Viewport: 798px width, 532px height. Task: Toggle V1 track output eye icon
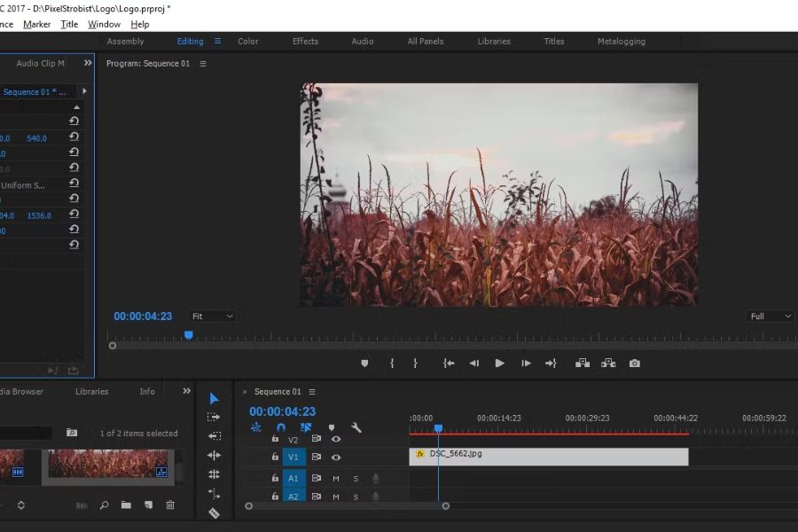click(x=336, y=458)
